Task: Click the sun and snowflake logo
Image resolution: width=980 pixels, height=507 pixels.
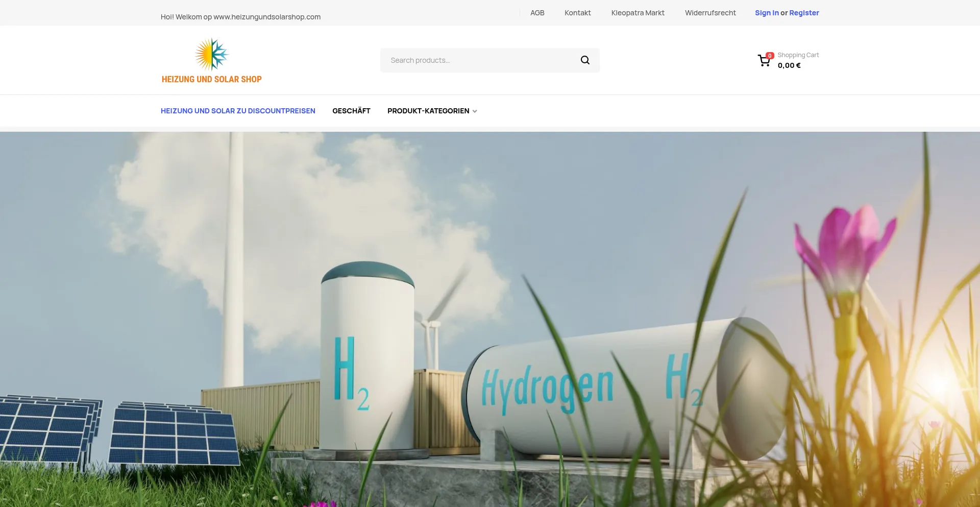Action: [x=211, y=54]
